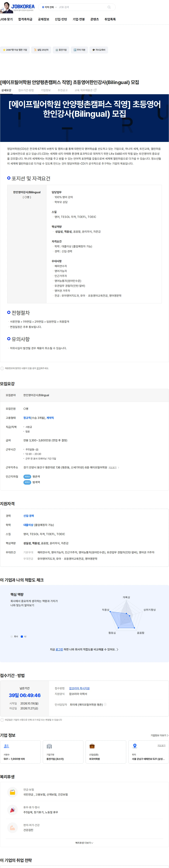Click the 문의 link under job details

38,368
